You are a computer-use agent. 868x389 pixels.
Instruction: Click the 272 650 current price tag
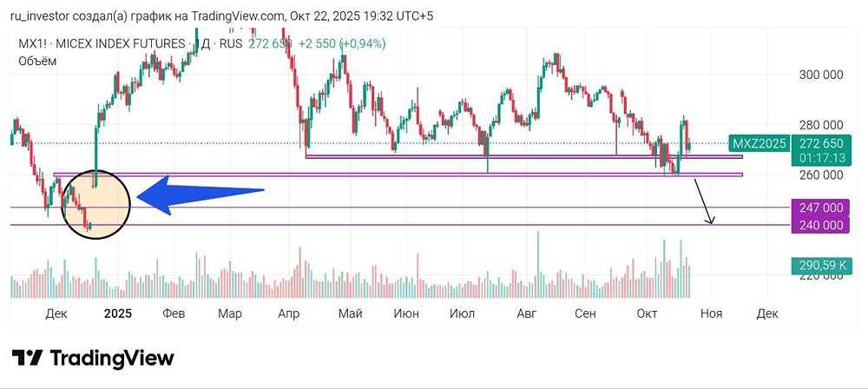820,143
